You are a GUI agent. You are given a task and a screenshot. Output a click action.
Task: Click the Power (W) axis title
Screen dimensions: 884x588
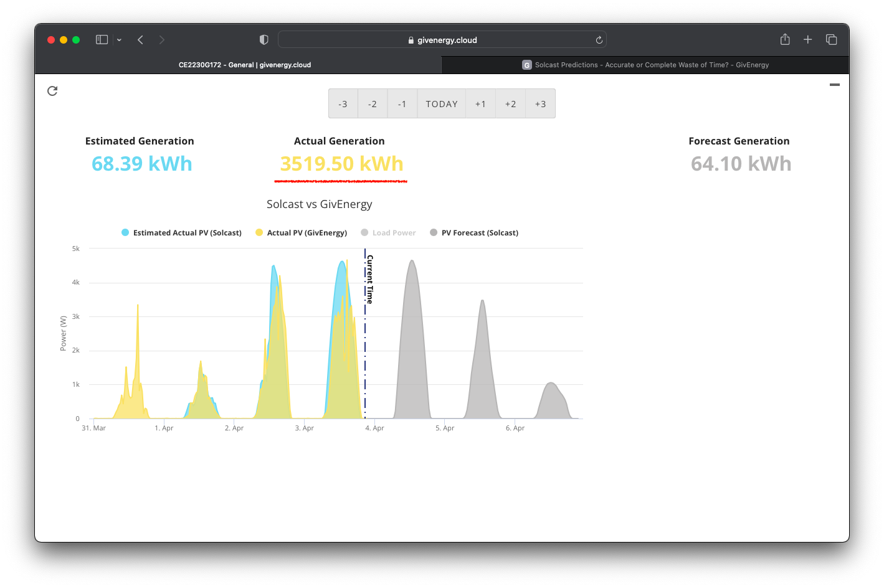[x=64, y=333]
